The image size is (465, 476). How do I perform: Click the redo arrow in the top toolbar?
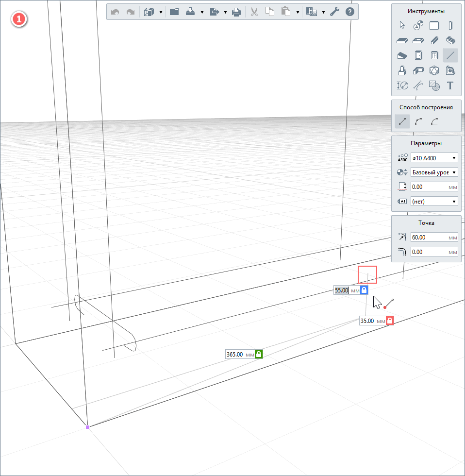tap(131, 12)
